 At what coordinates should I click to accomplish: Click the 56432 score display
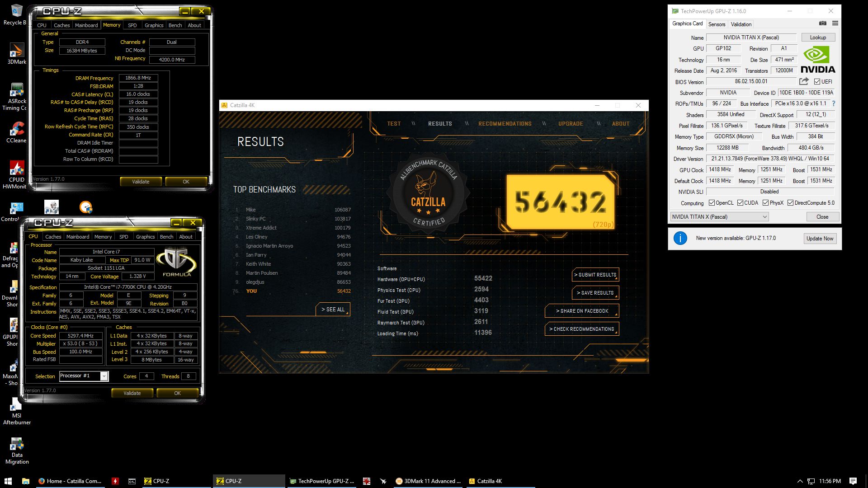point(561,202)
